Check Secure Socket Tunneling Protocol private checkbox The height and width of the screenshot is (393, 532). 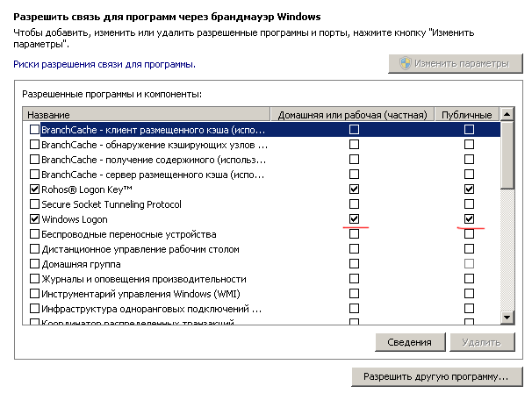pos(354,204)
